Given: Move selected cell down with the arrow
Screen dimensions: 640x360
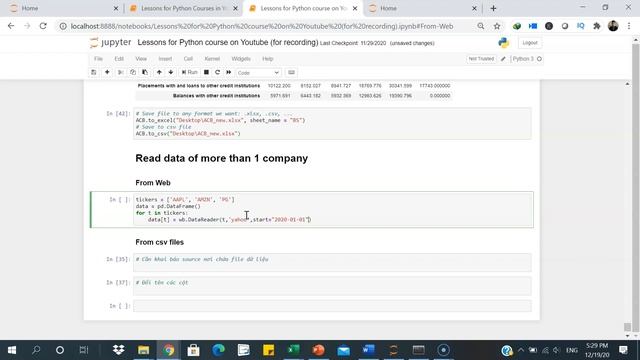Looking at the screenshot, I should coord(171,72).
